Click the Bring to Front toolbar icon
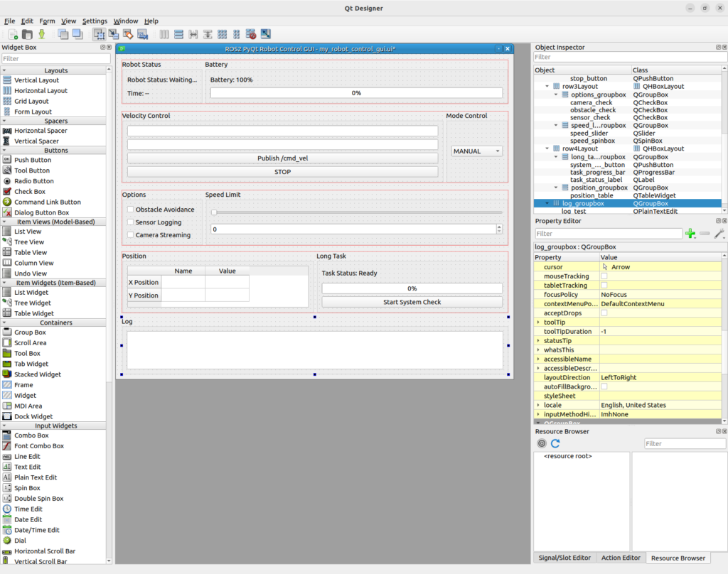The image size is (728, 574). [x=77, y=34]
